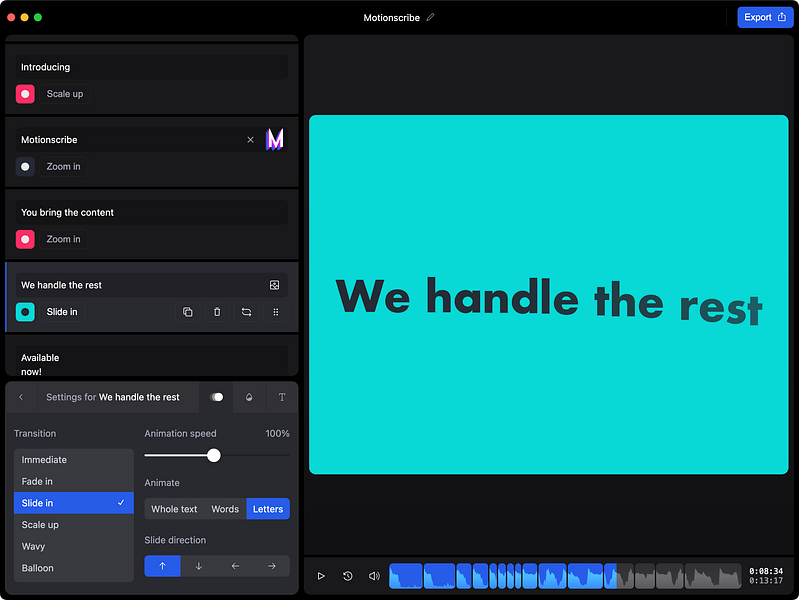The width and height of the screenshot is (799, 600).
Task: Animate by Whole text
Action: pos(174,509)
